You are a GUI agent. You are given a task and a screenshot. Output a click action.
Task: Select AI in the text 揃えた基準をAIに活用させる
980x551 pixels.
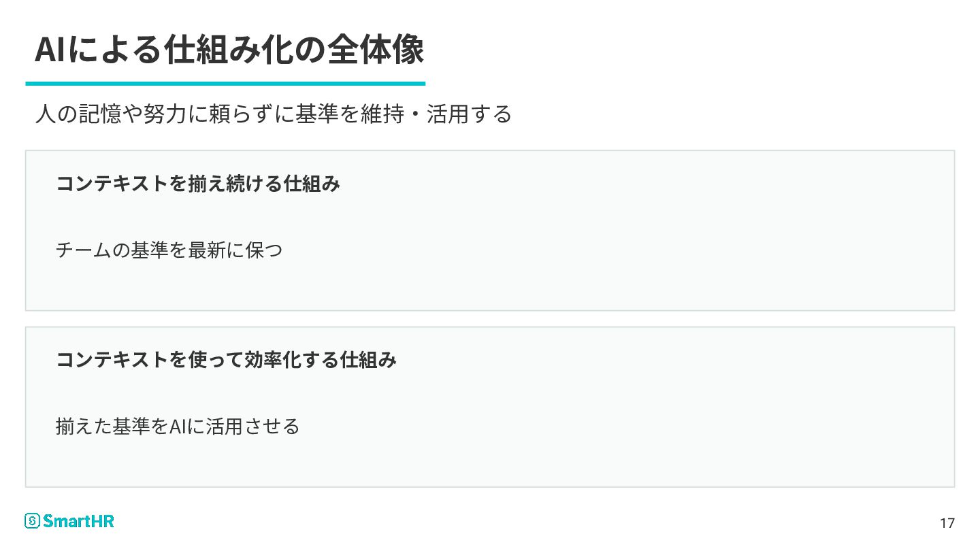click(x=177, y=427)
